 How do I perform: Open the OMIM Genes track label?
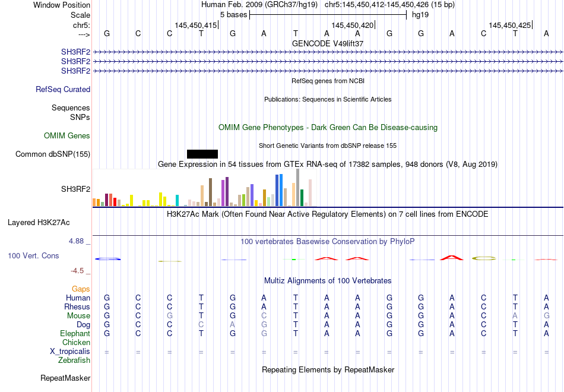click(x=67, y=135)
